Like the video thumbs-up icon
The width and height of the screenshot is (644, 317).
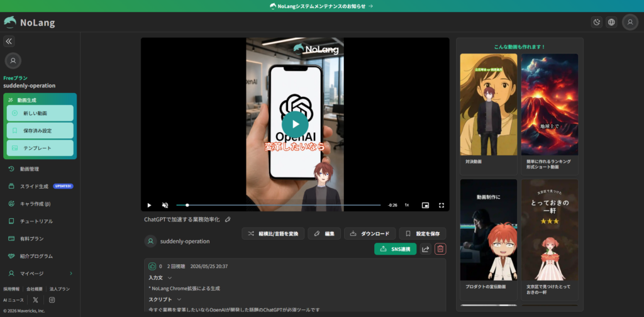pyautogui.click(x=152, y=266)
